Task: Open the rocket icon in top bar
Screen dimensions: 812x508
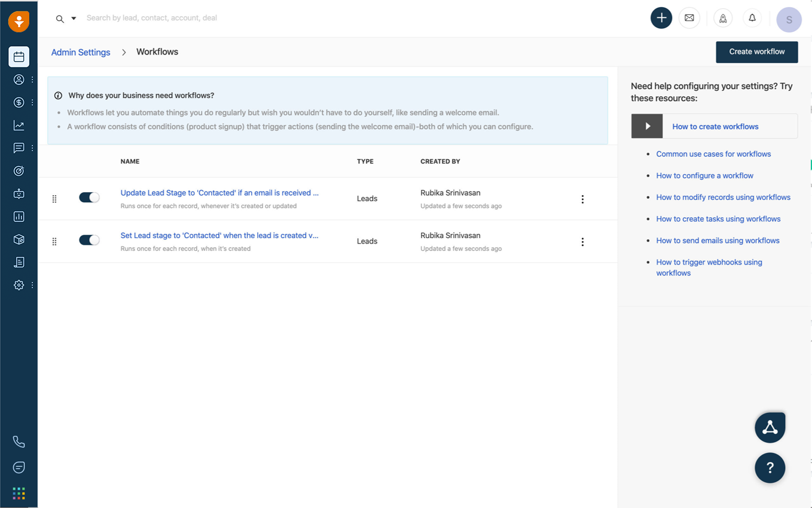Action: tap(723, 19)
